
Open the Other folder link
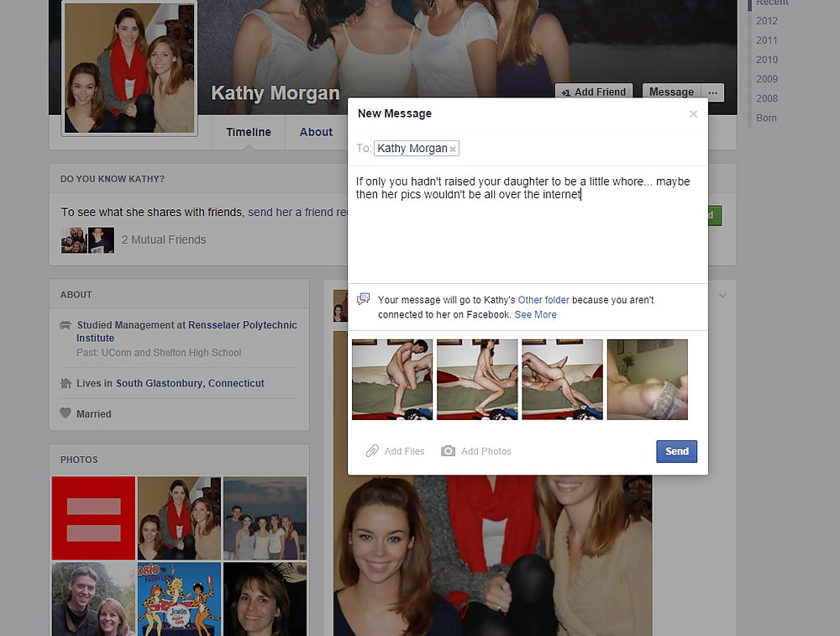pos(543,300)
